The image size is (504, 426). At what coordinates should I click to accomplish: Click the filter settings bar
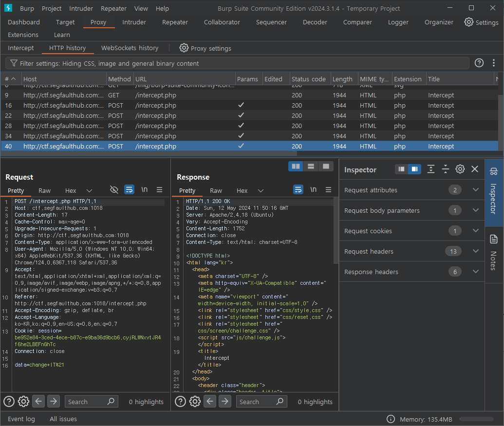click(237, 63)
